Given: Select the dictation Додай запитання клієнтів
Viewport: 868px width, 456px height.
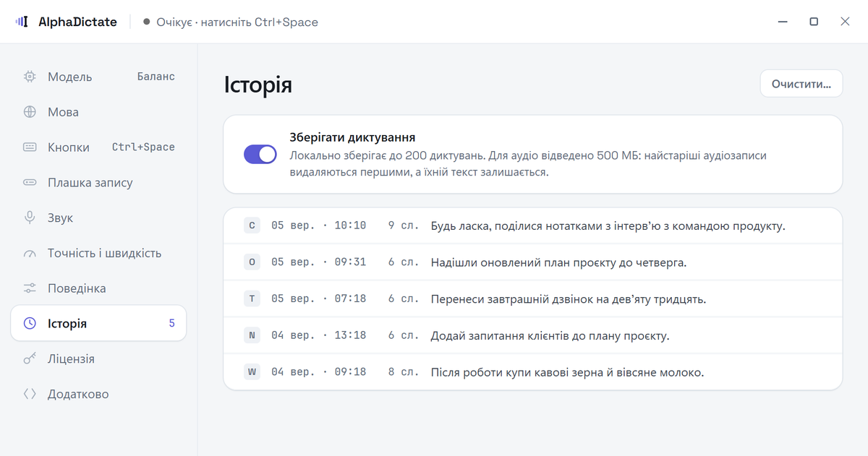Looking at the screenshot, I should pos(533,335).
